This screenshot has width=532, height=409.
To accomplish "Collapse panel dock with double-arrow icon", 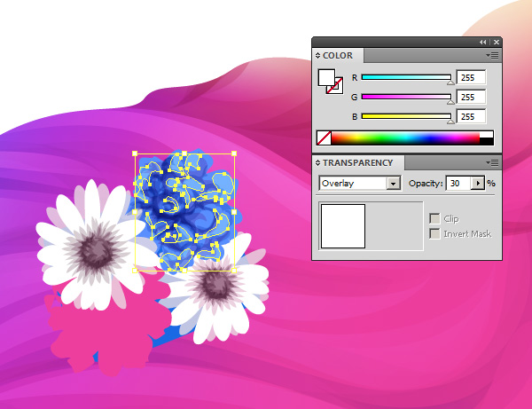I will tap(483, 42).
